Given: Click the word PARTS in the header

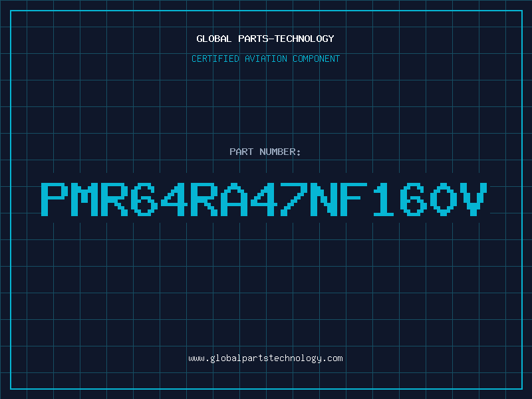Looking at the screenshot, I should pyautogui.click(x=253, y=39).
